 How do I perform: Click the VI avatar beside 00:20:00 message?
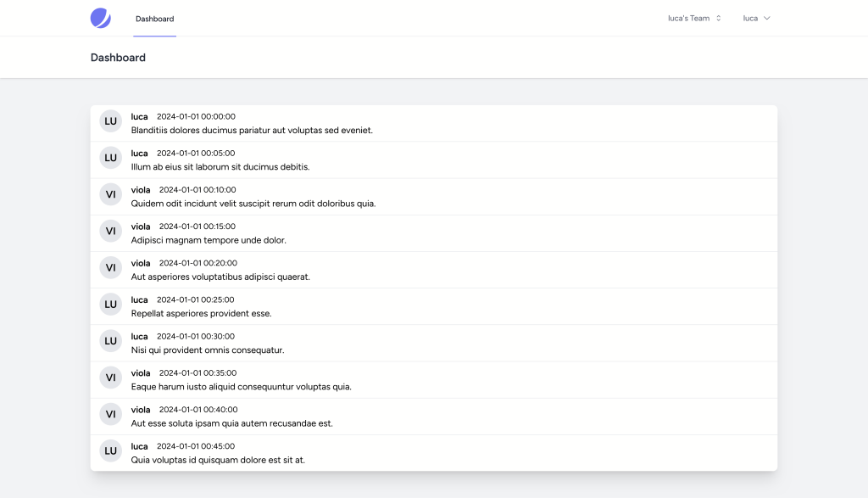pyautogui.click(x=110, y=267)
